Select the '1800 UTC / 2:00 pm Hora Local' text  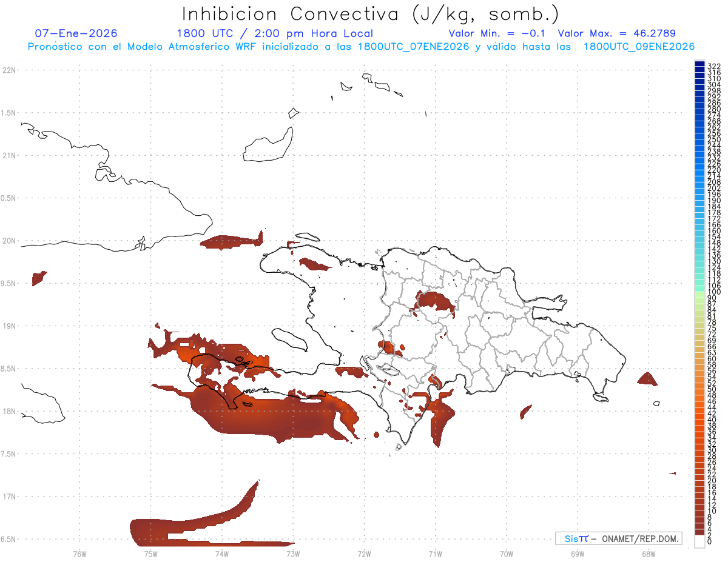pyautogui.click(x=275, y=33)
